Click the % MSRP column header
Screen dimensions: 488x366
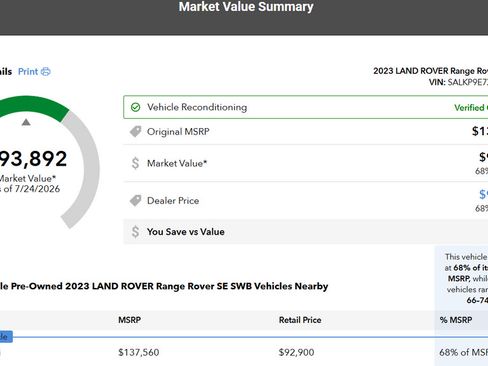tap(456, 320)
